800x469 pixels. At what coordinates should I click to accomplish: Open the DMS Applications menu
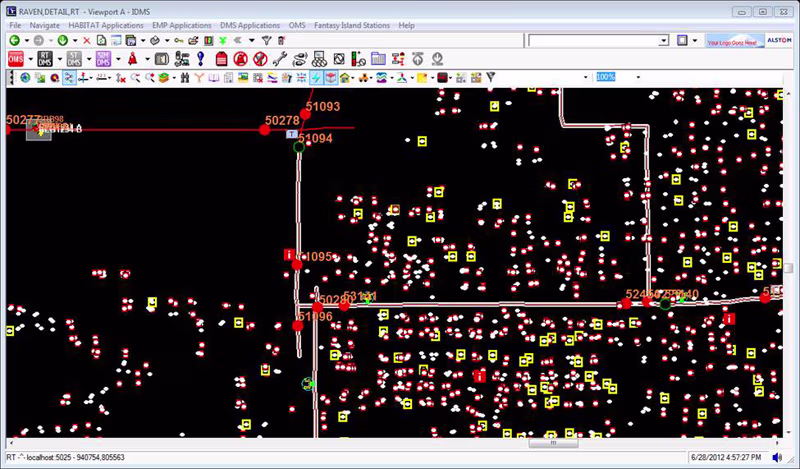coord(250,25)
